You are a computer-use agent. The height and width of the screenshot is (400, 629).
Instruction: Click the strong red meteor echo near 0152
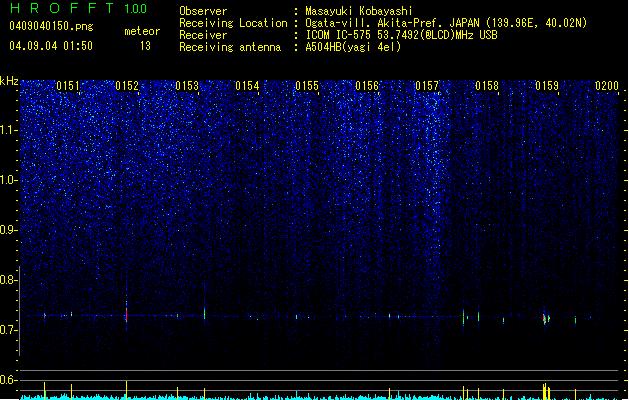(x=127, y=314)
